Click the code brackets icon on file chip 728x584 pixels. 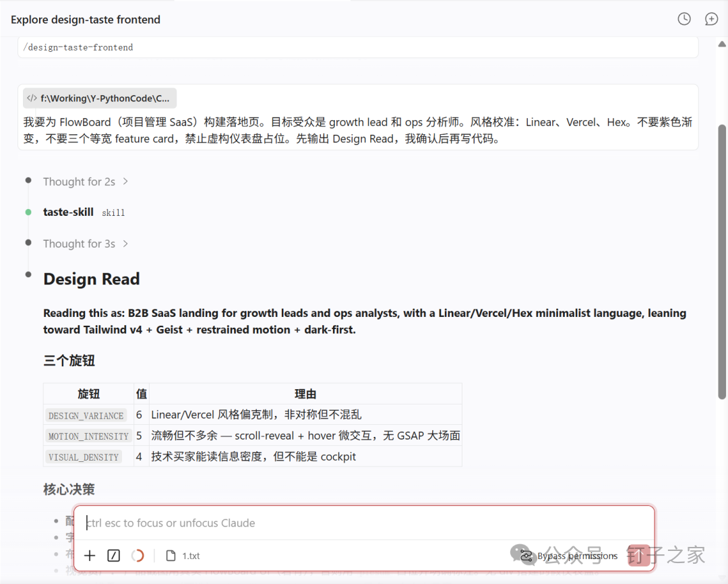[32, 98]
